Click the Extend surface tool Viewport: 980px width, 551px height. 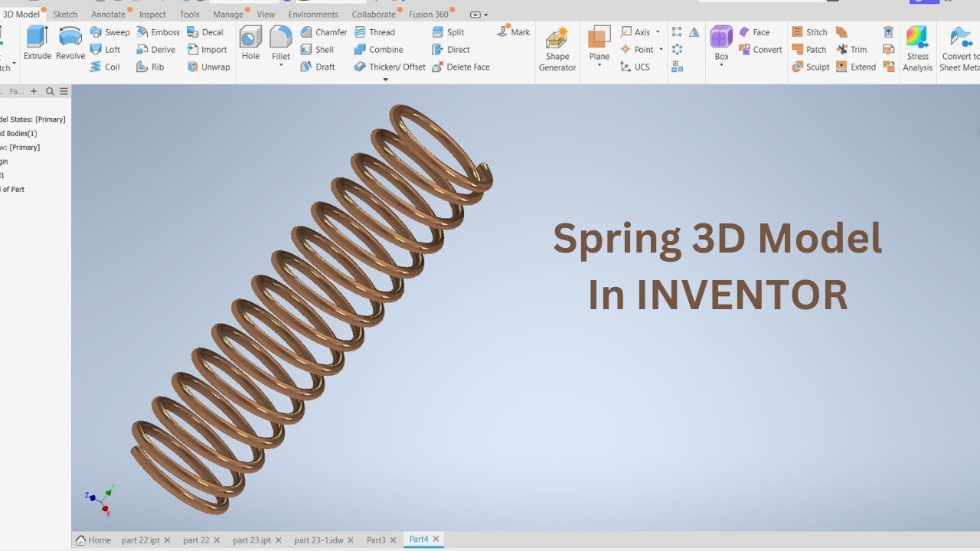pos(856,67)
